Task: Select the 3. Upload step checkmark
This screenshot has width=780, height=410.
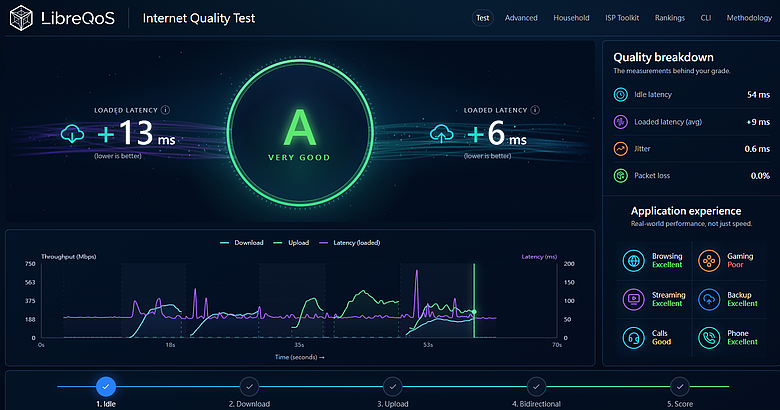Action: (392, 386)
